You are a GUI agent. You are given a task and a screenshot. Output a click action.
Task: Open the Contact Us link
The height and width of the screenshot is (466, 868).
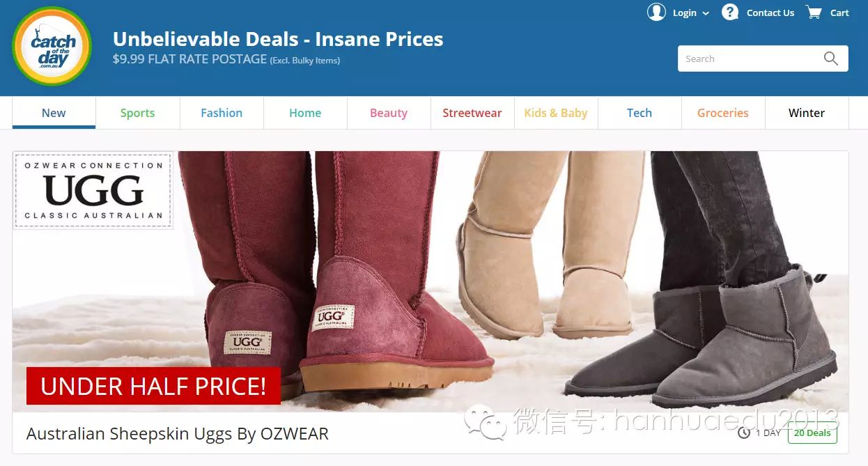[x=770, y=13]
